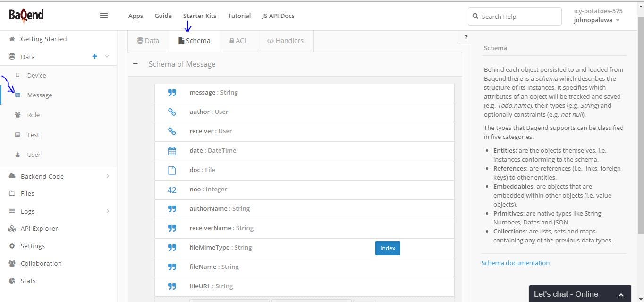Open the Collaboration page

[41, 263]
